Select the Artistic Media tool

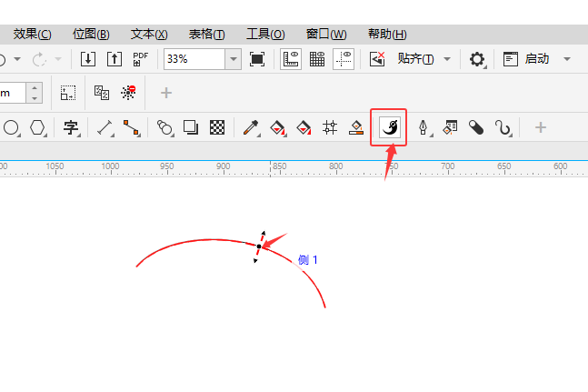(x=390, y=127)
